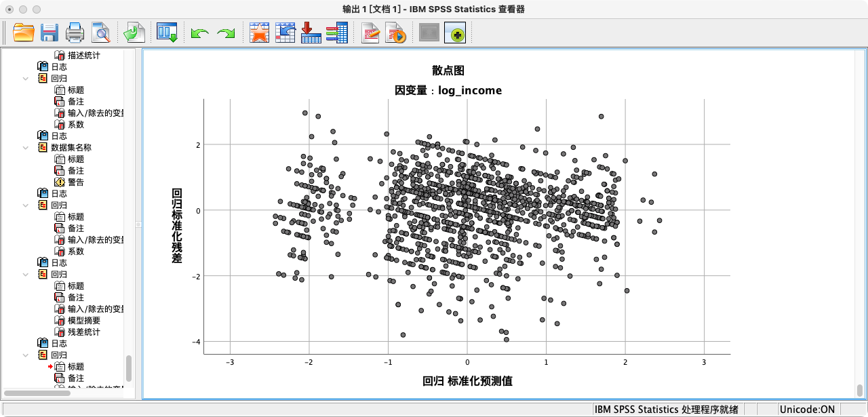Designate window using green plus icon
The height and width of the screenshot is (417, 868).
coord(455,33)
